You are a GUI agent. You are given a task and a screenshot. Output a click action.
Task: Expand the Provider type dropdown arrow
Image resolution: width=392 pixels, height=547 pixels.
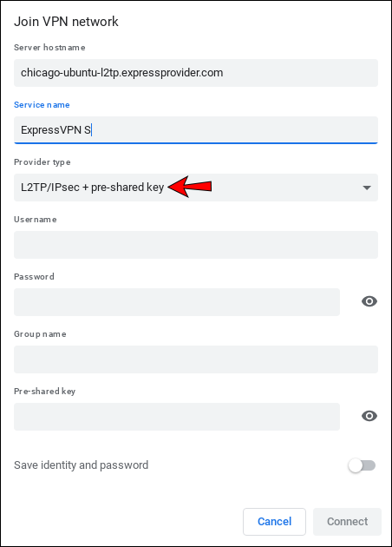point(367,188)
